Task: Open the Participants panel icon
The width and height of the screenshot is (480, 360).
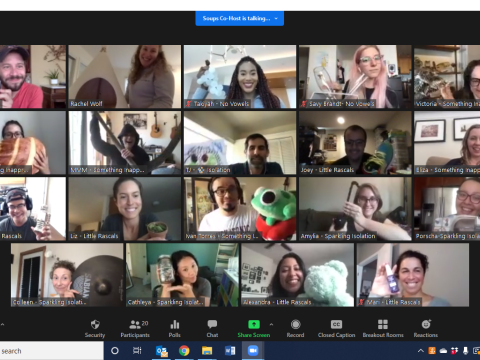Action: coord(135,324)
